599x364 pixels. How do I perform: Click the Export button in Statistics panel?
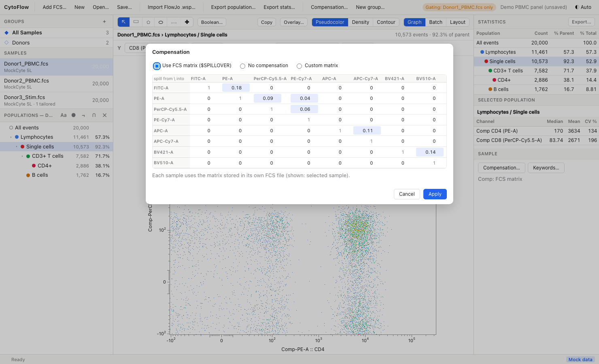[x=582, y=22]
